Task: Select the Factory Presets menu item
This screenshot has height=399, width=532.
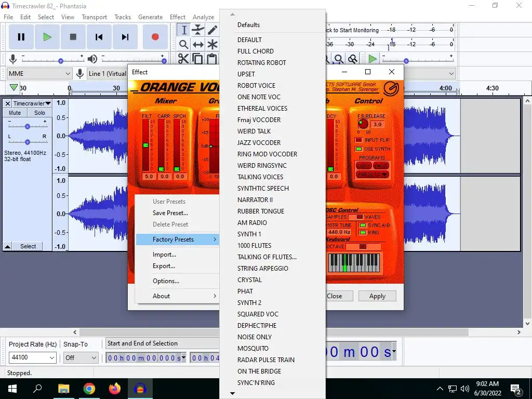Action: (177, 239)
